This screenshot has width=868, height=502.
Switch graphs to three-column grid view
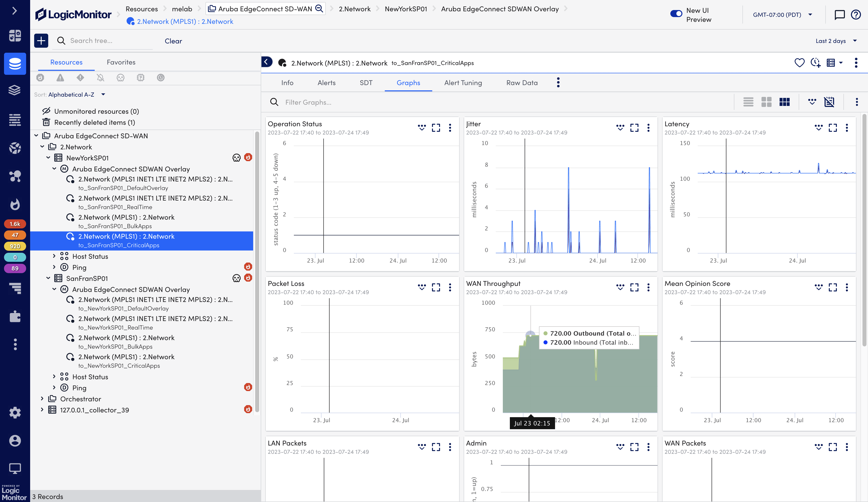pyautogui.click(x=784, y=102)
